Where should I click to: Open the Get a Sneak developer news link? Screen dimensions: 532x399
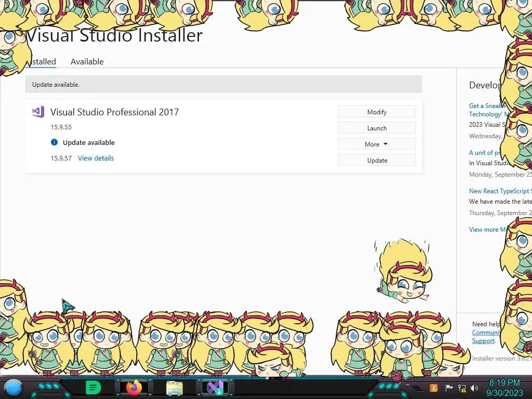pos(487,110)
